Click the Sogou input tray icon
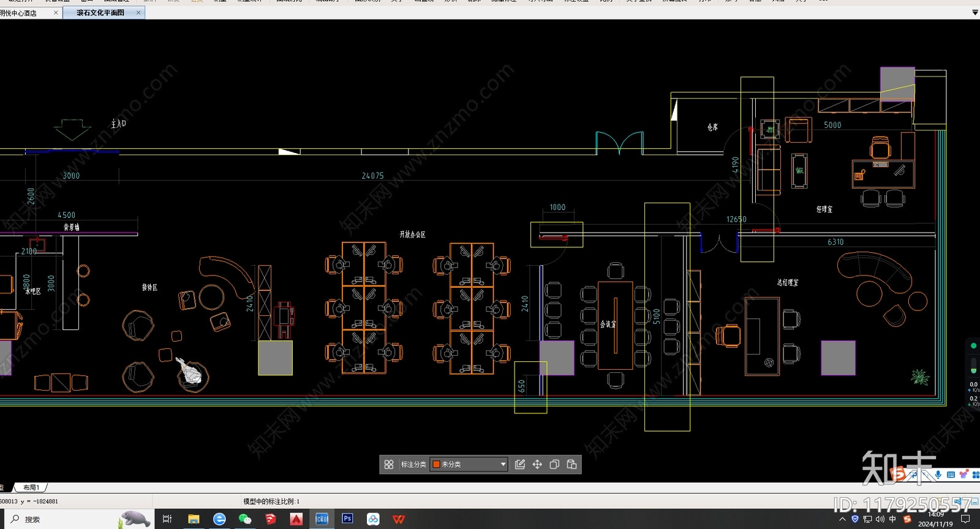This screenshot has height=529, width=980. [907, 519]
